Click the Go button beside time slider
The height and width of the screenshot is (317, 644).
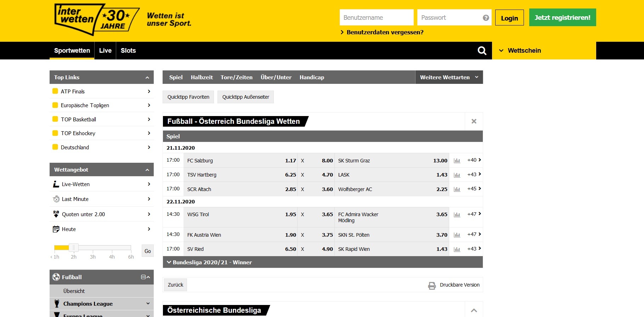click(x=148, y=251)
